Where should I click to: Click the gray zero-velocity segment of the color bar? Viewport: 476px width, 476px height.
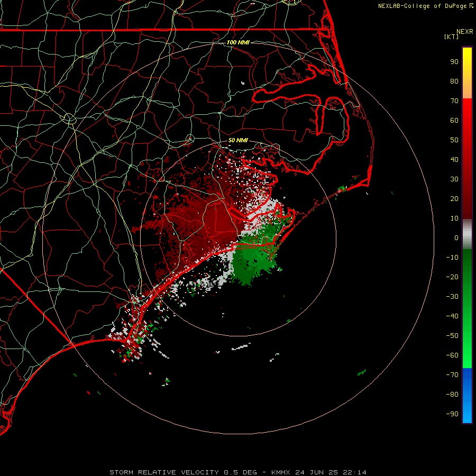point(467,234)
